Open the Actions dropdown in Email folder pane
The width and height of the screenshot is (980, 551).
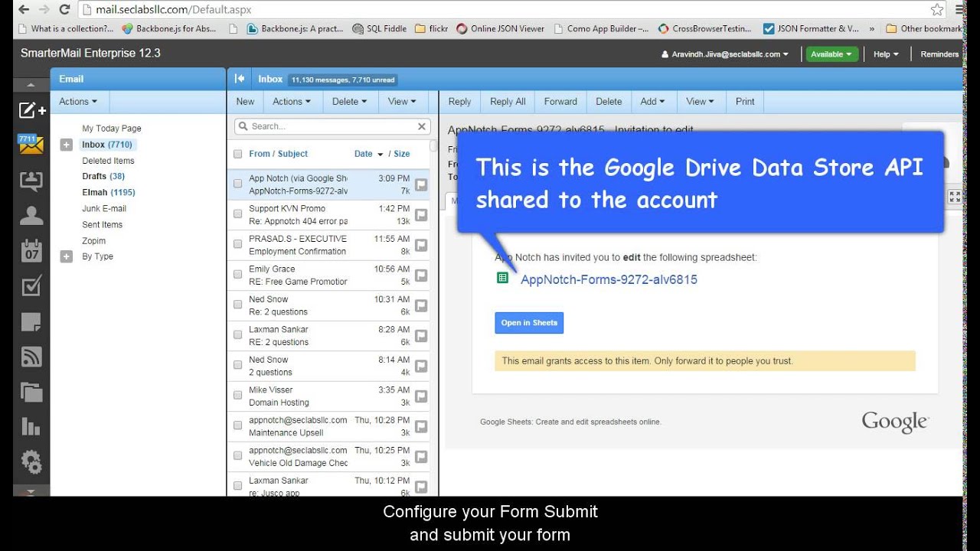(x=79, y=102)
